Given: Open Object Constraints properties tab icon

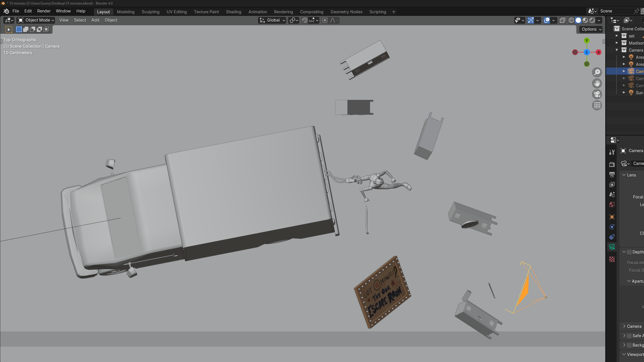Looking at the screenshot, I should click(612, 237).
